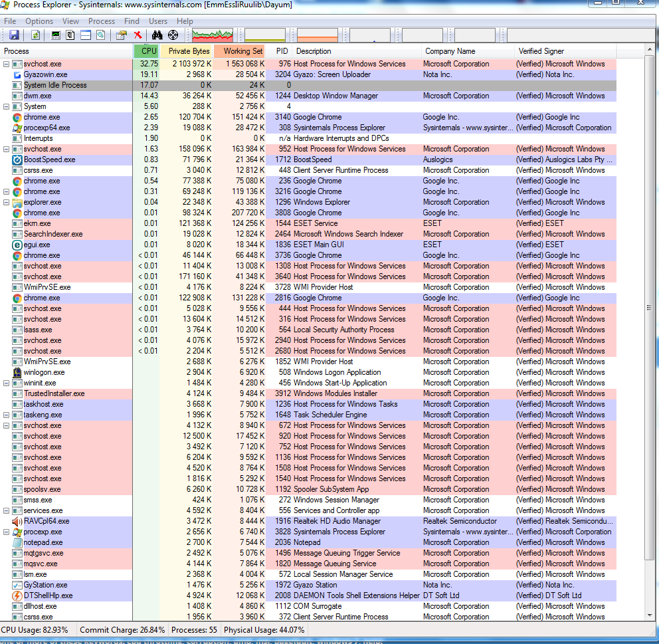Click the scrollbar down arrow
The width and height of the screenshot is (659, 644).
[x=649, y=615]
